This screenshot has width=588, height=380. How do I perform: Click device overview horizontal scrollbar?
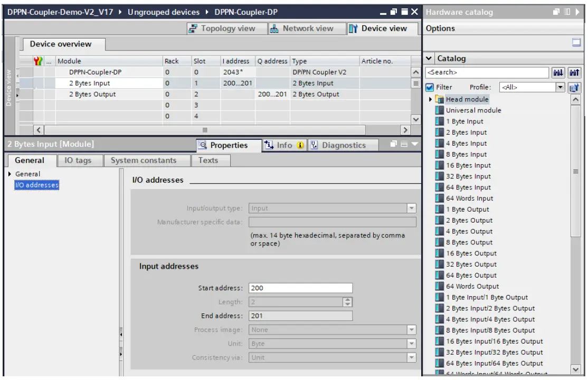coord(205,130)
